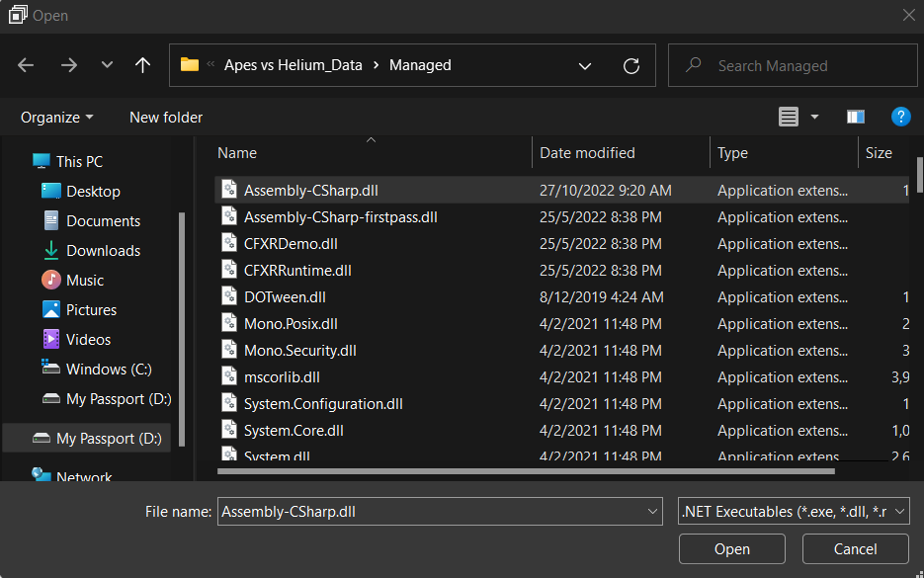Select the DOTween.dll file
924x578 pixels.
coord(285,297)
